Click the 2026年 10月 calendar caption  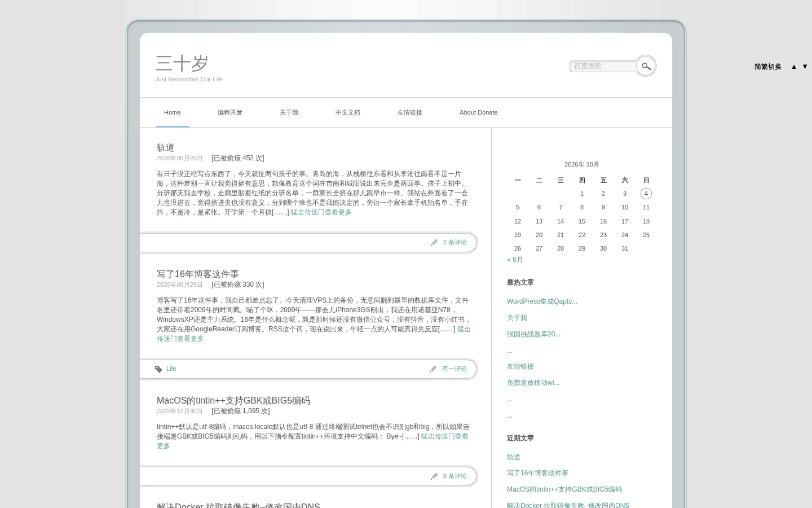tap(582, 164)
